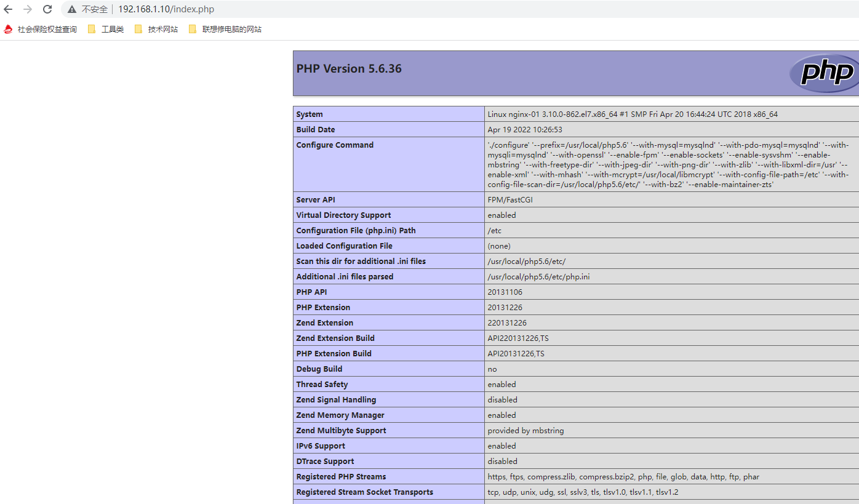Open 社会保险权益查询 bookmark
Screen dimensions: 859x504
click(41, 29)
